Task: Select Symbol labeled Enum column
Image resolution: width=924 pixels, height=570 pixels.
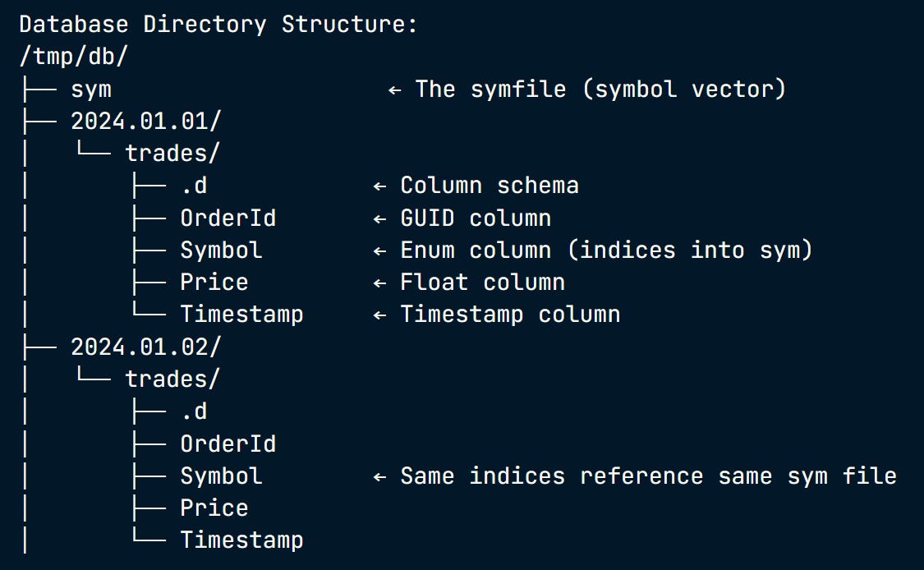Action: (221, 251)
